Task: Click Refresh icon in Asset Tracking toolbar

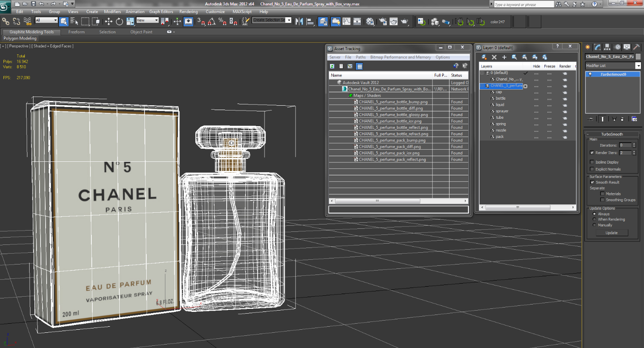Action: click(x=332, y=66)
